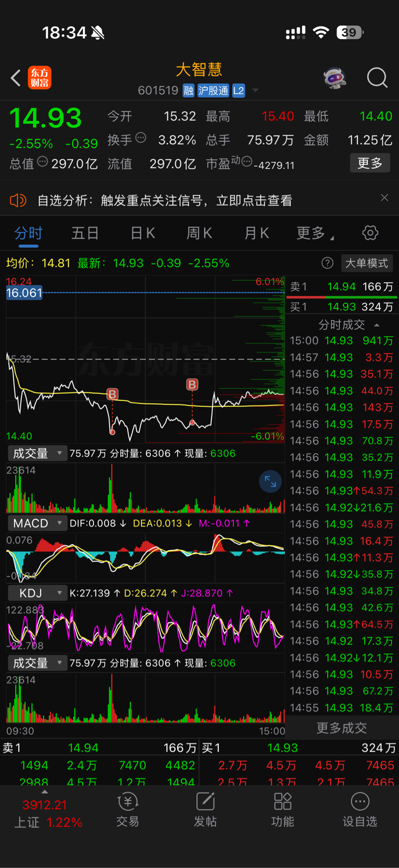Tap the search magnifier icon

(377, 78)
